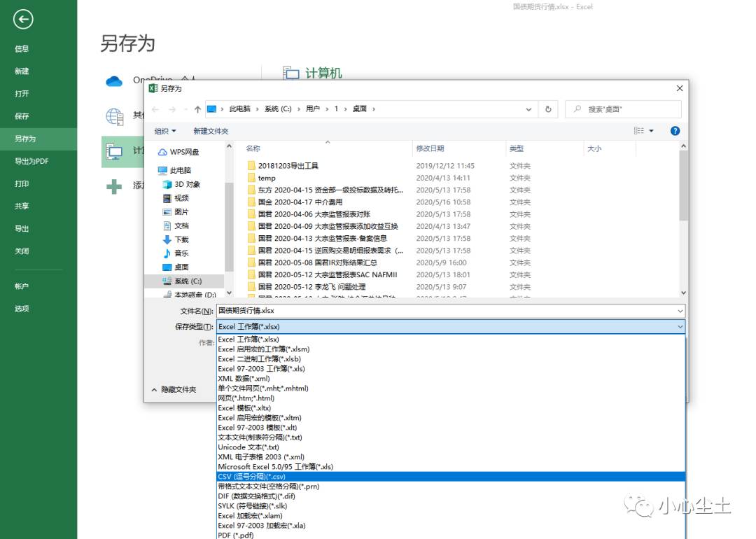Click 系统 (C:) in the breadcrumb path
The height and width of the screenshot is (539, 756).
click(x=278, y=109)
